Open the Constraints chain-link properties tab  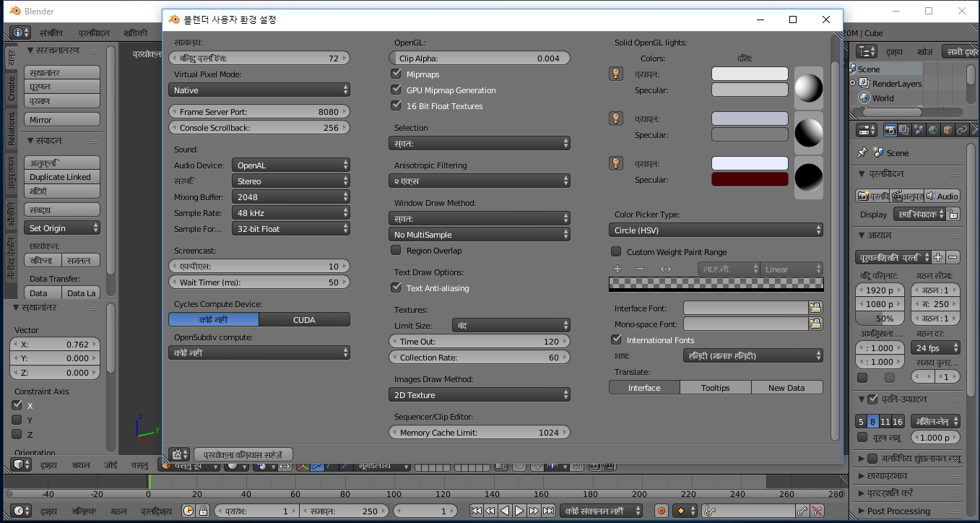961,130
